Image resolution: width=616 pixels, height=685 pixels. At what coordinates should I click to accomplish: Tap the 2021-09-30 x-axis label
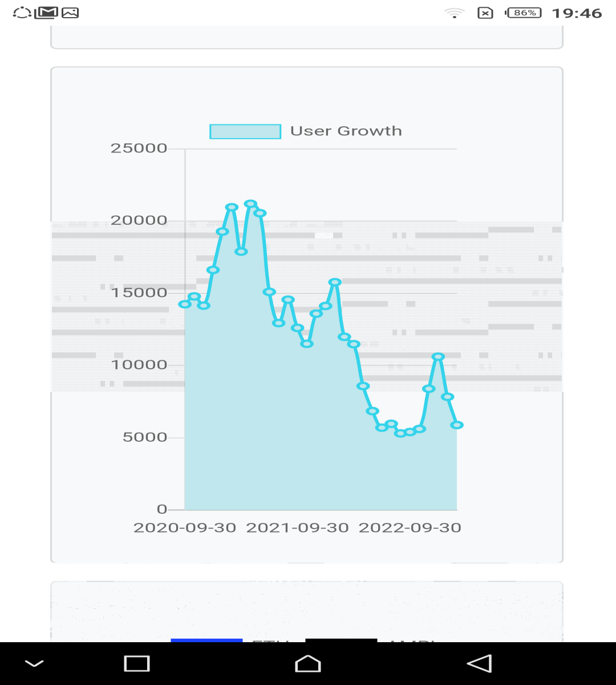click(297, 528)
